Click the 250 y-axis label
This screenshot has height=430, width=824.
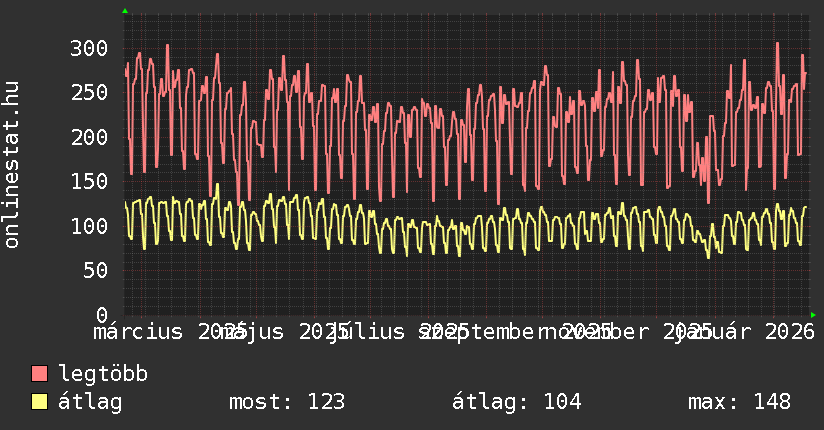pos(89,92)
